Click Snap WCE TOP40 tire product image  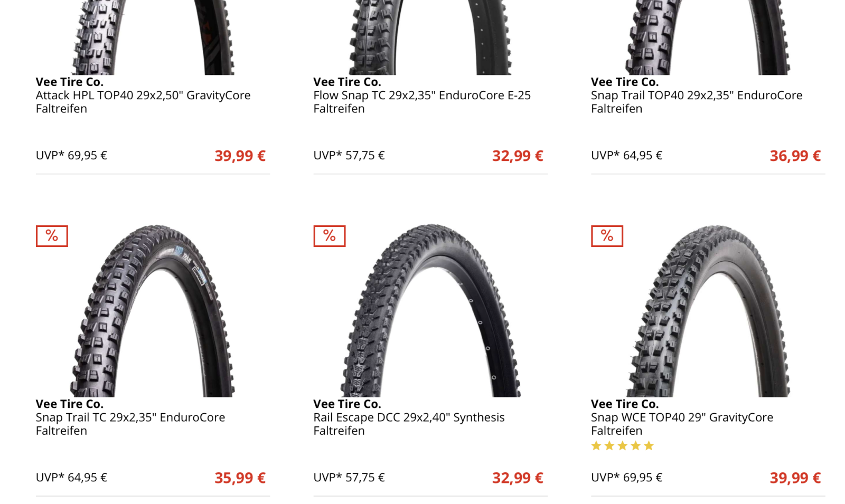pyautogui.click(x=708, y=311)
